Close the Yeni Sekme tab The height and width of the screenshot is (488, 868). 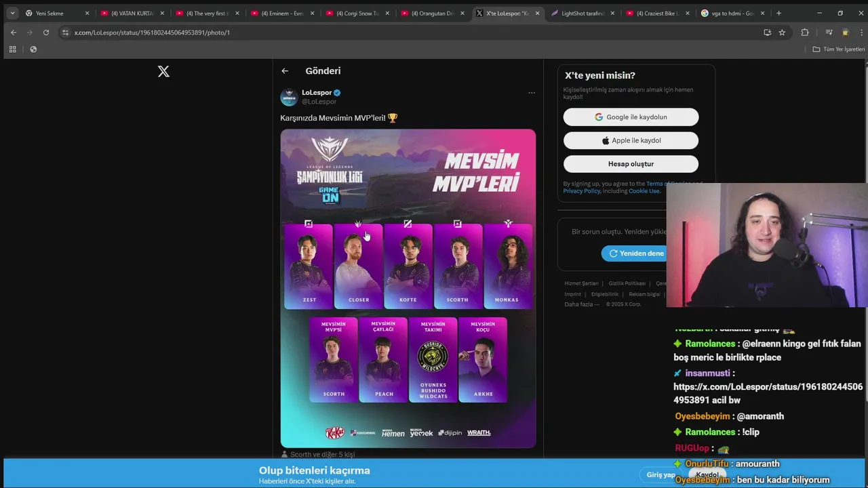(x=87, y=13)
